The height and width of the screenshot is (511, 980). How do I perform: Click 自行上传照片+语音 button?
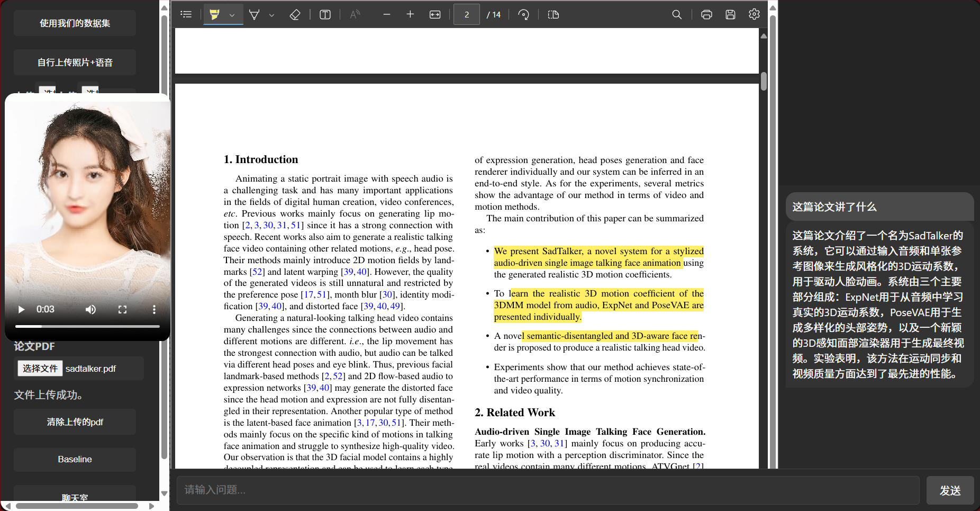point(75,62)
